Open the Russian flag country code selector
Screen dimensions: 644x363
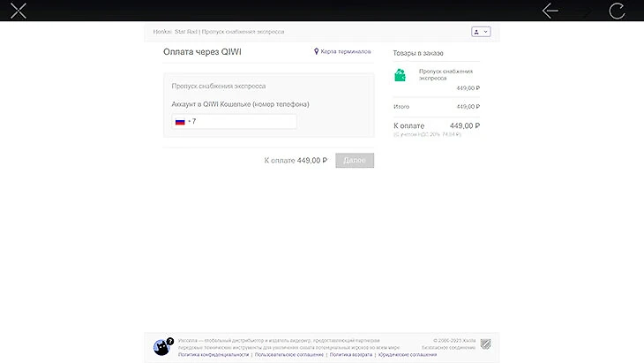180,122
